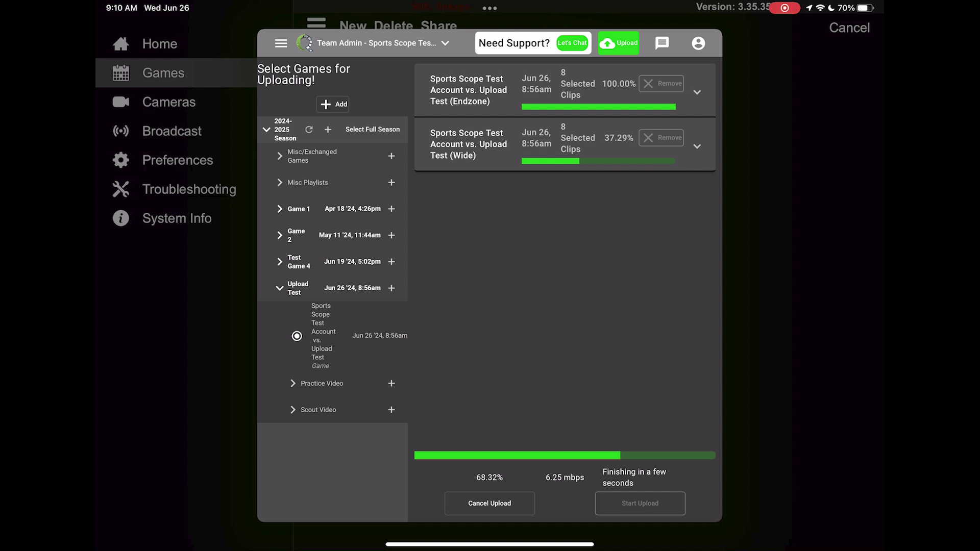The width and height of the screenshot is (980, 551).
Task: Remove the Wide upload entry
Action: pos(661,138)
